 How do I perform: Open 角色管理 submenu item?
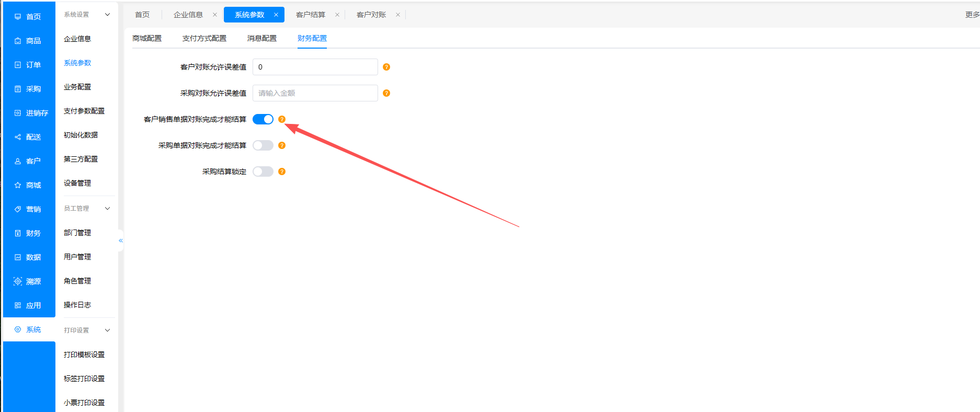tap(77, 281)
